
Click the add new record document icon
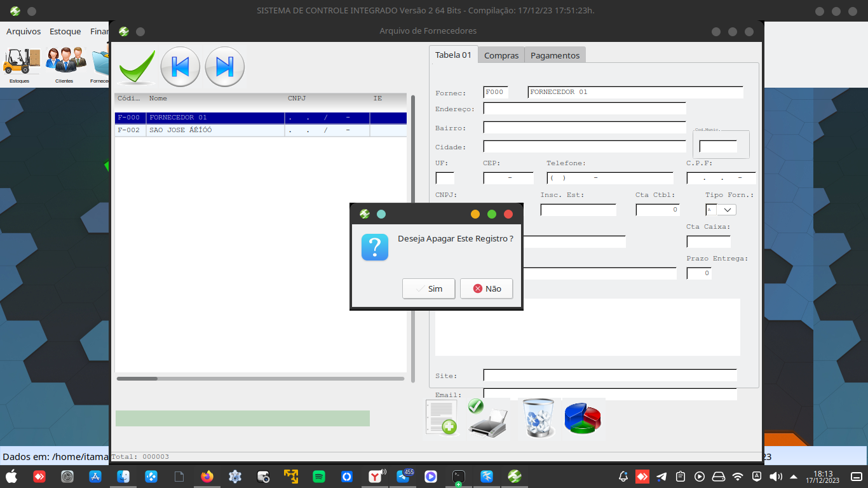[442, 418]
